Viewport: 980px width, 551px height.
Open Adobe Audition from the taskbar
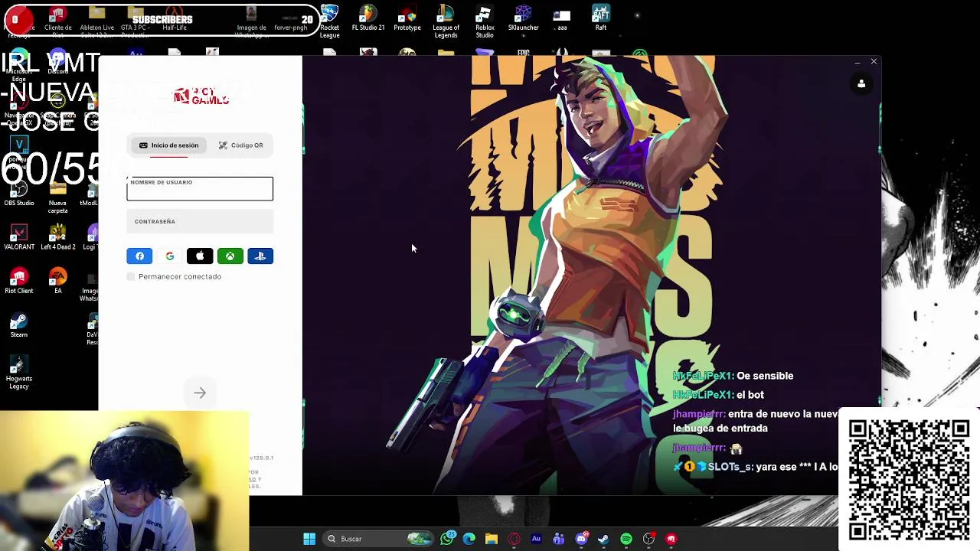(x=536, y=539)
